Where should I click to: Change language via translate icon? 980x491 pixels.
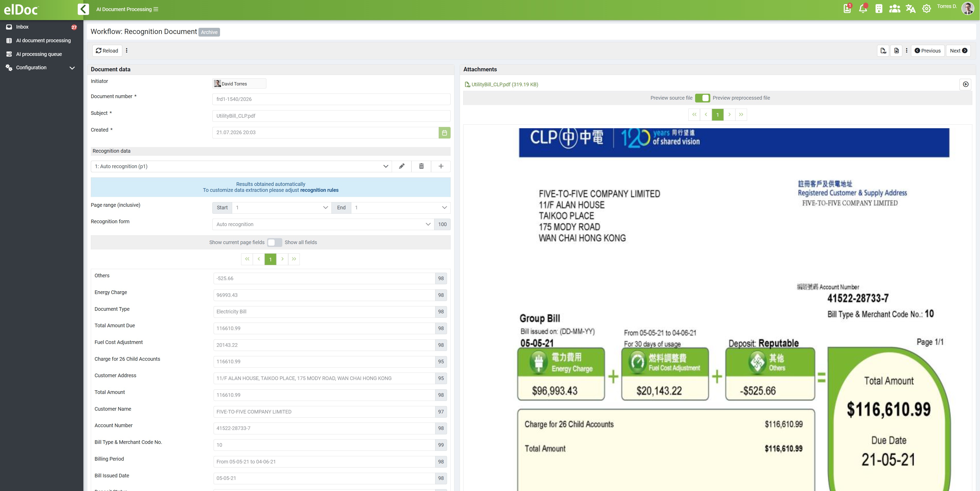coord(910,8)
